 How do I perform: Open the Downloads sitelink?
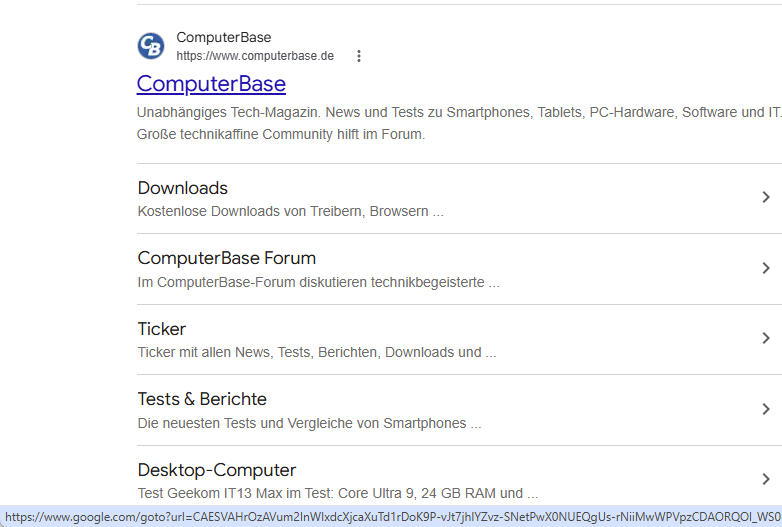pyautogui.click(x=183, y=188)
